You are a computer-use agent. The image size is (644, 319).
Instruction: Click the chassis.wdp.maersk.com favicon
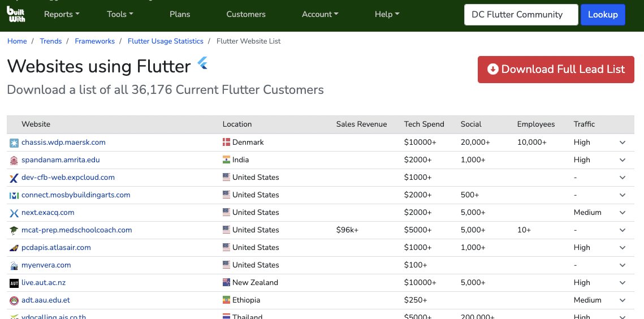(x=14, y=143)
